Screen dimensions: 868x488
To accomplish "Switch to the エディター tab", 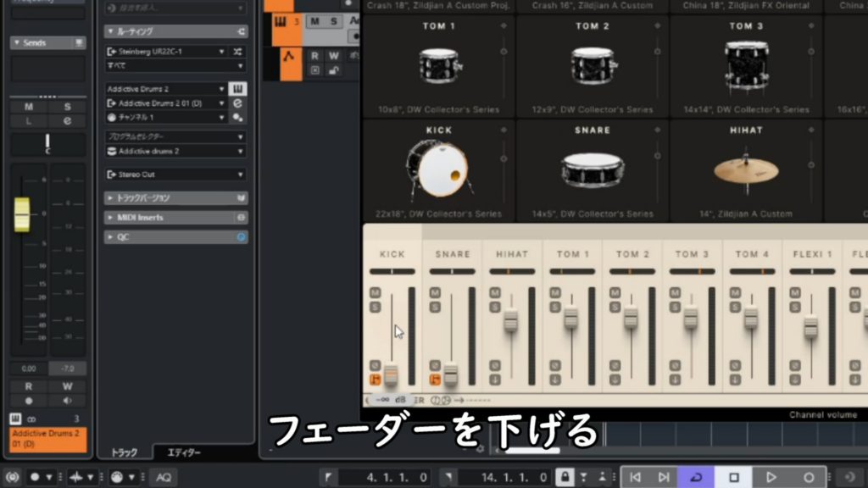I will pyautogui.click(x=184, y=452).
